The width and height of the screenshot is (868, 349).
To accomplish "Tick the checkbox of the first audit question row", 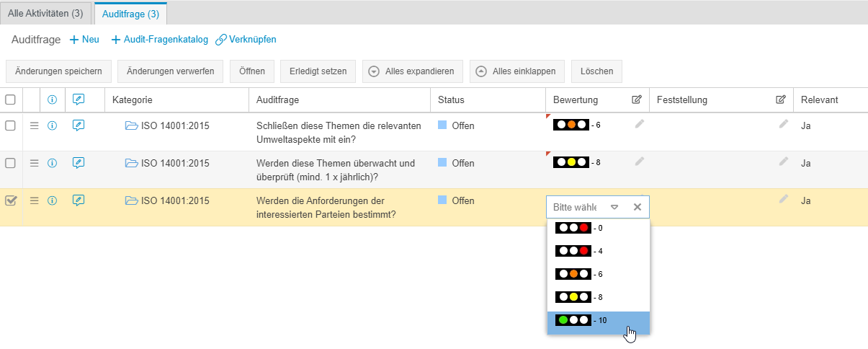I will pyautogui.click(x=11, y=125).
